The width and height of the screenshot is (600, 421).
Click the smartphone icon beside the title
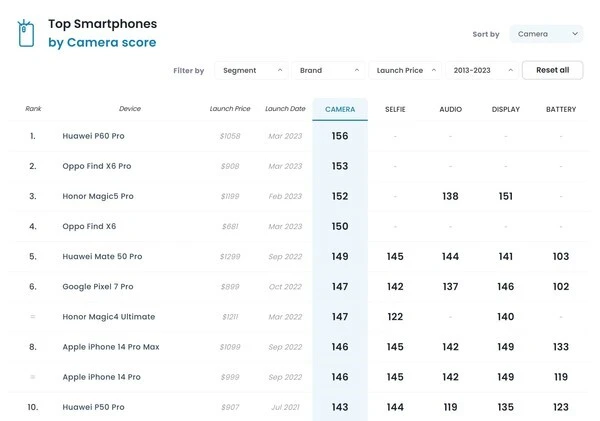click(x=26, y=33)
